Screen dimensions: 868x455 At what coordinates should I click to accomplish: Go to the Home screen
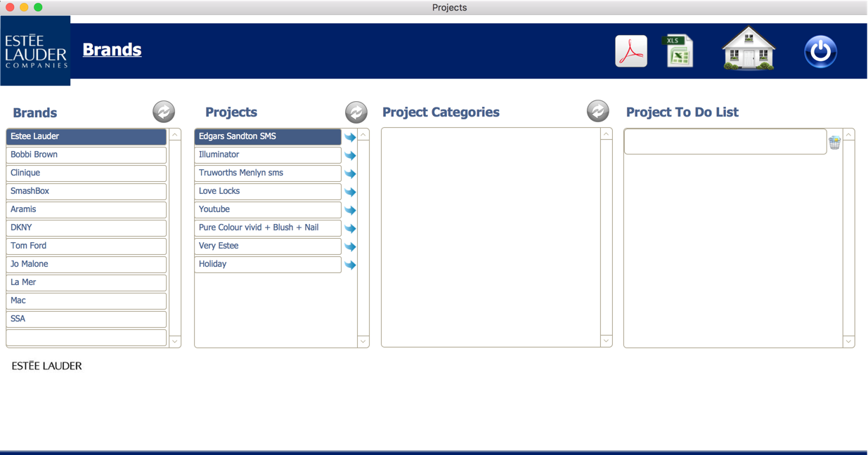pyautogui.click(x=749, y=49)
